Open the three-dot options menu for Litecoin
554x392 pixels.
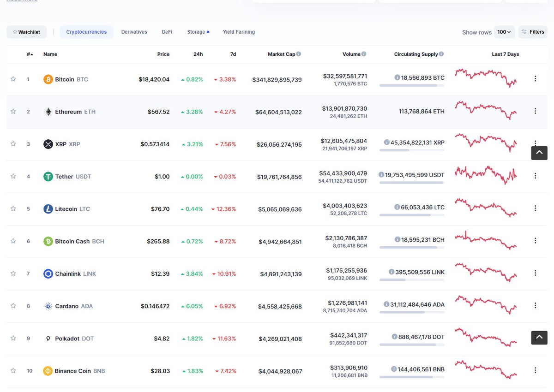(535, 208)
